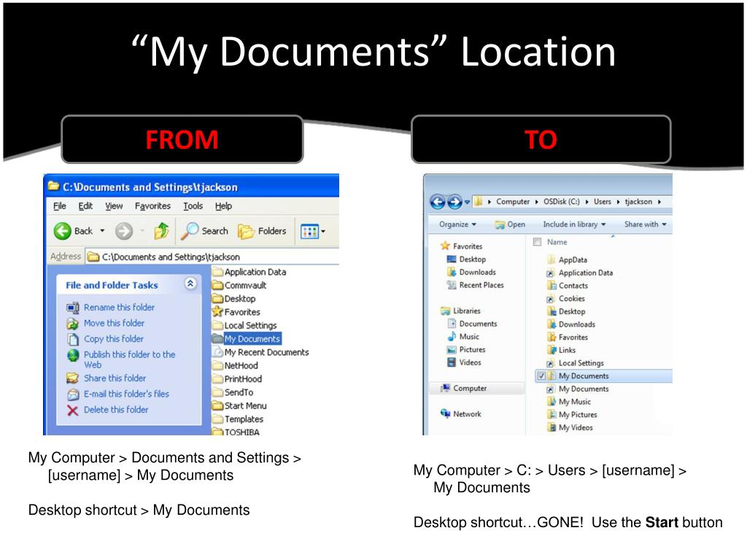Select the My Videos item in Windows 7 list
Screen dimensions: 747x560
[570, 427]
